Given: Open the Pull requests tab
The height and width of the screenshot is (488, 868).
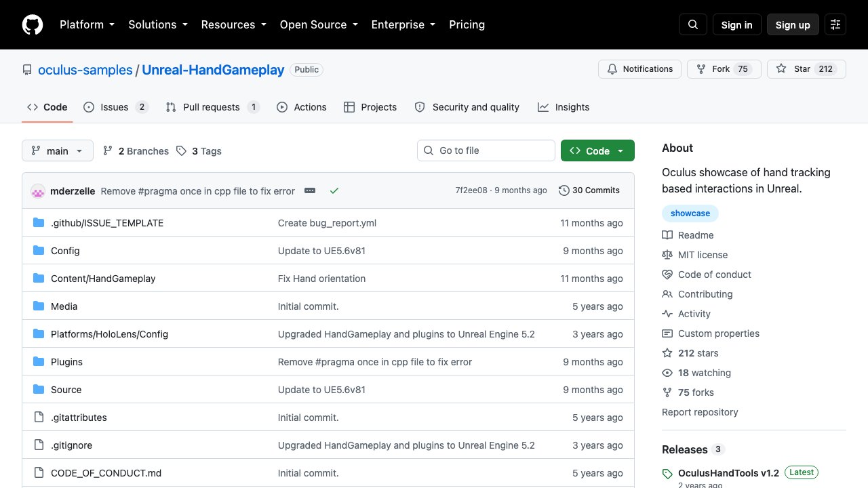Looking at the screenshot, I should point(213,107).
